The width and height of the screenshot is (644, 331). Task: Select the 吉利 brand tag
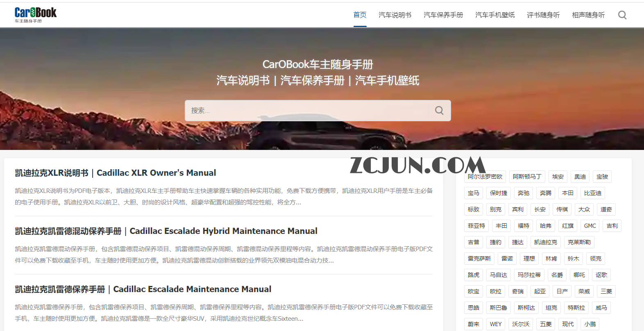[x=612, y=226]
